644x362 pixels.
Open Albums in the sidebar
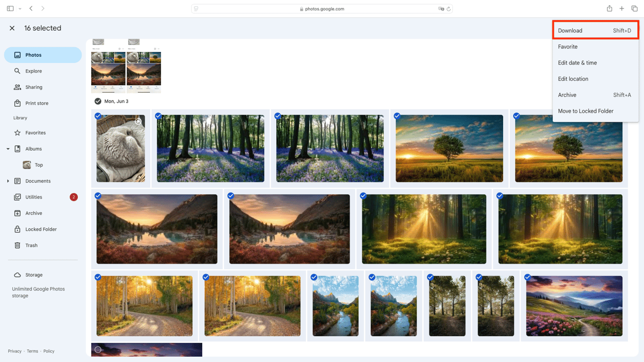coord(43,149)
